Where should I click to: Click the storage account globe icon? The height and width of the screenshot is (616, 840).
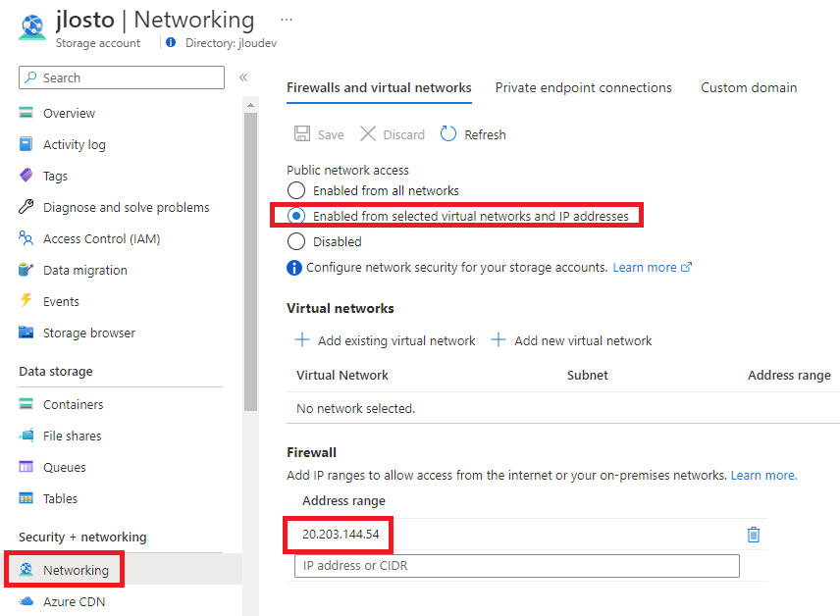pyautogui.click(x=32, y=26)
